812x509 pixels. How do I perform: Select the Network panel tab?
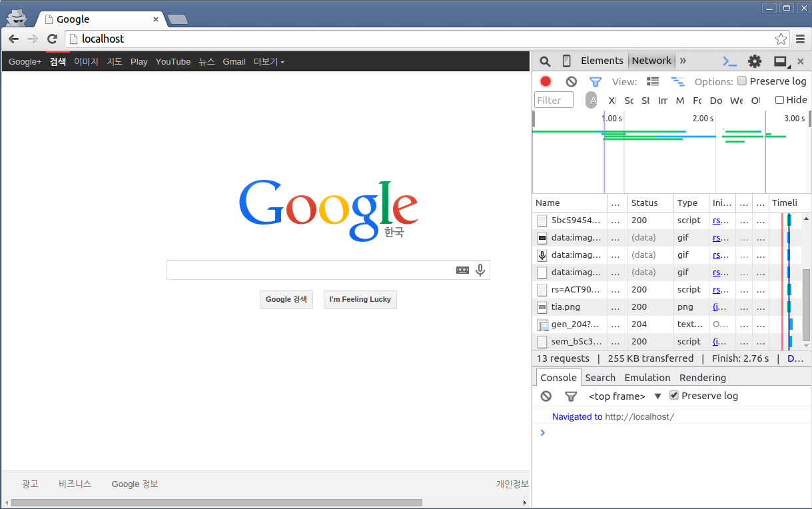[651, 61]
